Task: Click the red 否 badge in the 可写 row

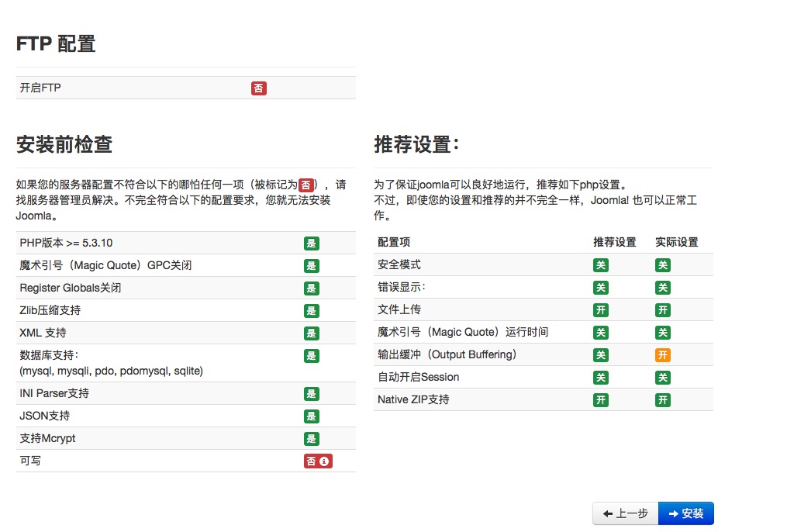Action: click(318, 461)
